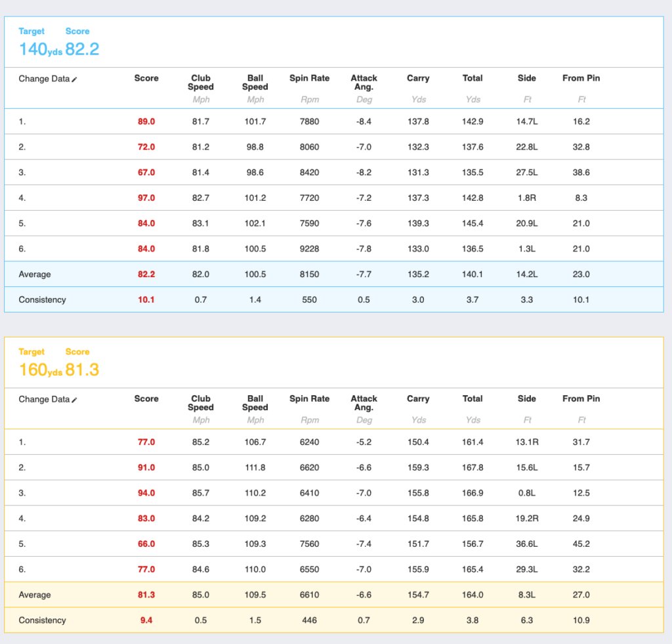
Task: Click the yellow 160yds target value
Action: 40,370
